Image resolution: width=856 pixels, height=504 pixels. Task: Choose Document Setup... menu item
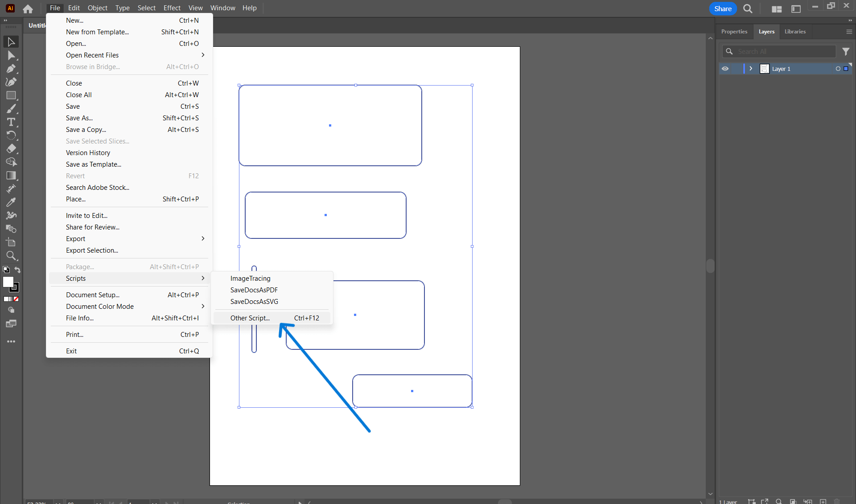[x=129, y=295]
